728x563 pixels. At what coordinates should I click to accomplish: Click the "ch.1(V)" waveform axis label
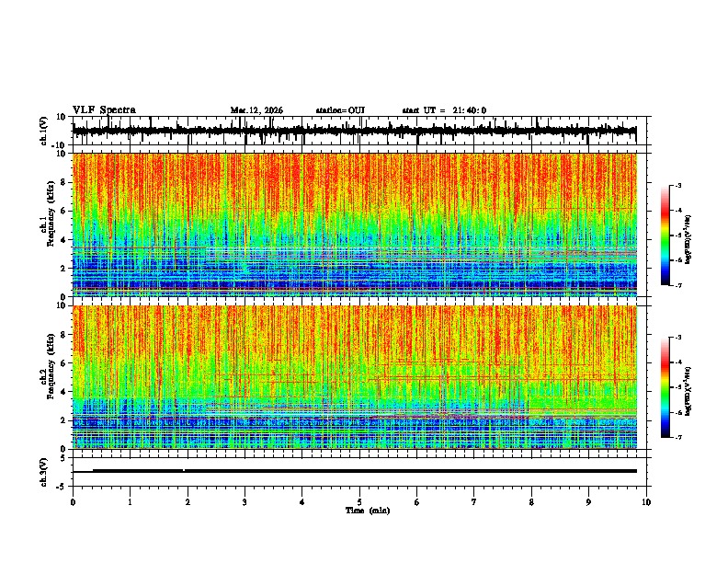coord(44,131)
